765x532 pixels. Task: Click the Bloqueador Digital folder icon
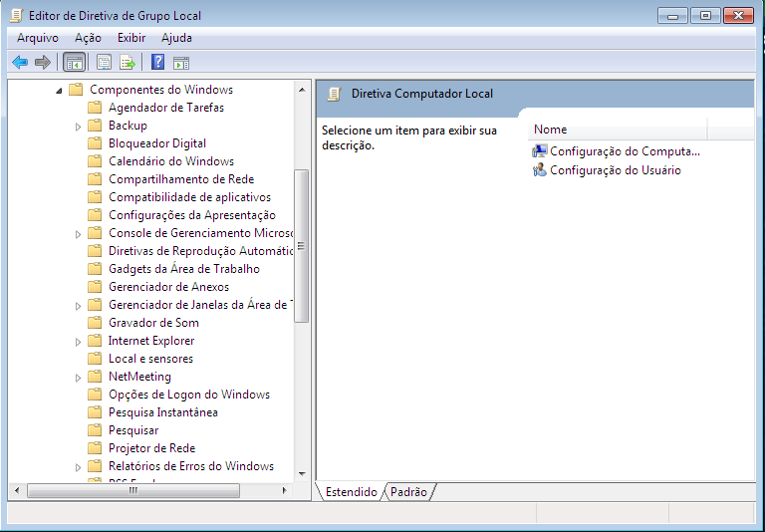point(95,143)
